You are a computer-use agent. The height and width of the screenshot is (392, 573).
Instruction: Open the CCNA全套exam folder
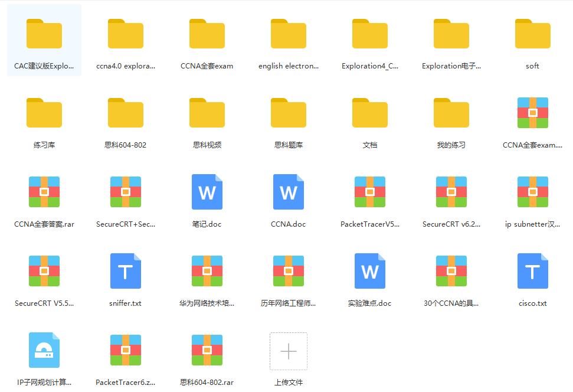(x=207, y=34)
